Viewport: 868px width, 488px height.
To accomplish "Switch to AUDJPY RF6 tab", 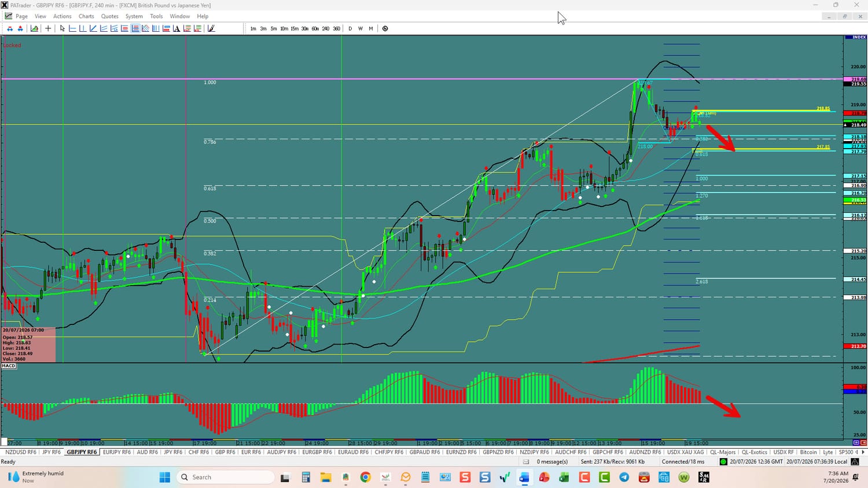I will coord(282,452).
